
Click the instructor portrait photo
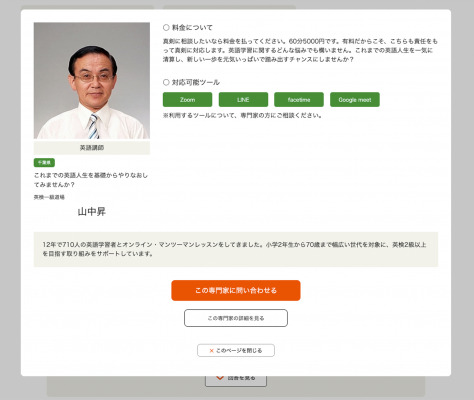click(x=92, y=80)
